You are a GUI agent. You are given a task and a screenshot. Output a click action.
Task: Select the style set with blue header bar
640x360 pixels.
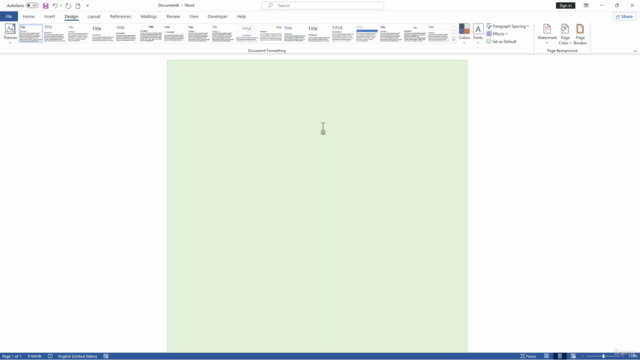coord(367,33)
